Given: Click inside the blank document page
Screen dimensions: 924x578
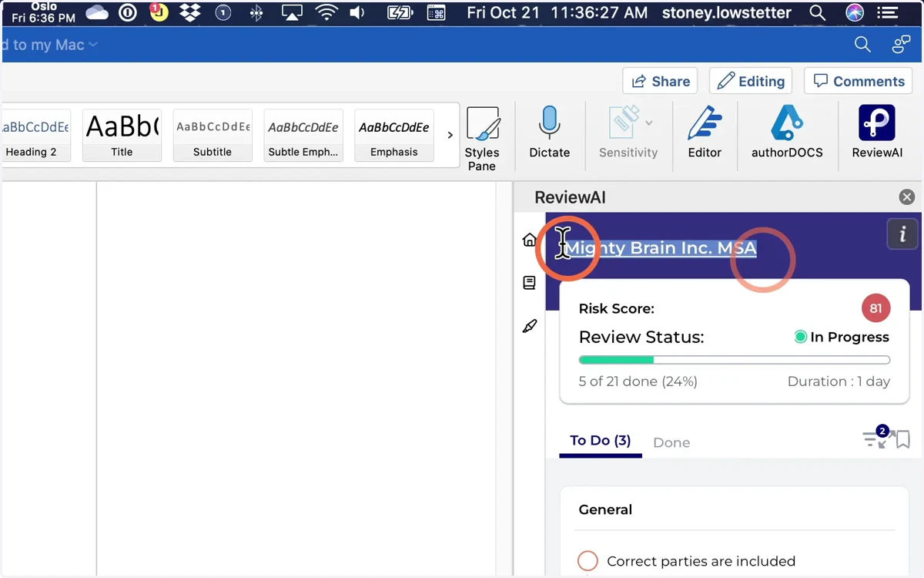Looking at the screenshot, I should 296,378.
